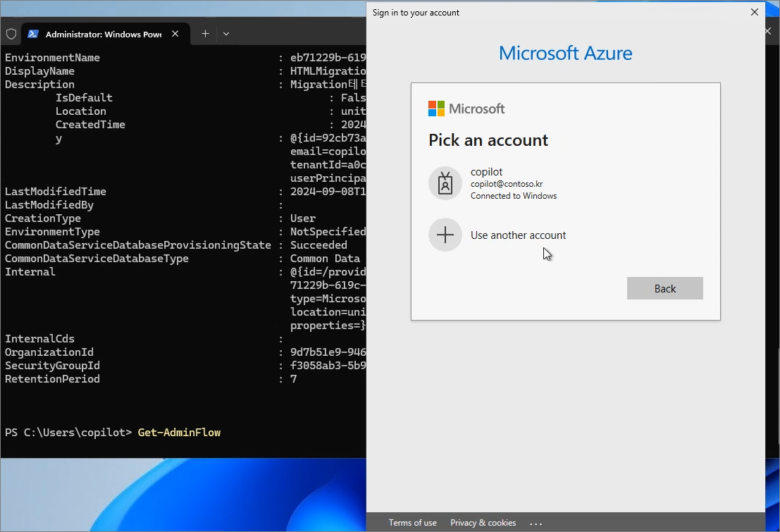Click the CreatedTime property label

click(90, 125)
